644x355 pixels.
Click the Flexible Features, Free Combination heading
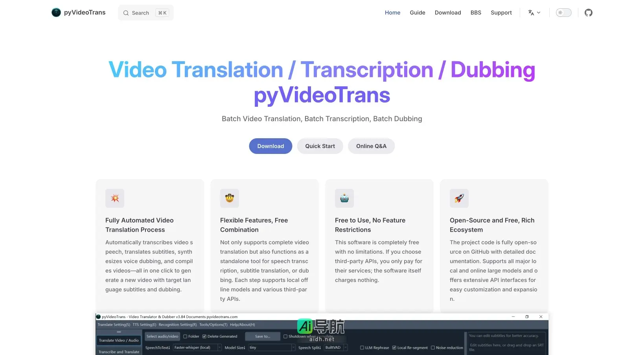[x=254, y=225]
